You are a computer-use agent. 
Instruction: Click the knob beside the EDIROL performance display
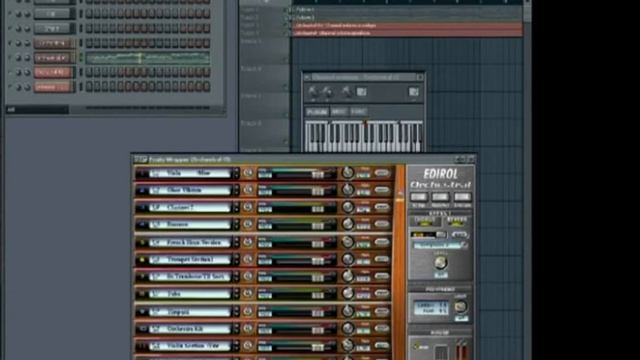[460, 306]
